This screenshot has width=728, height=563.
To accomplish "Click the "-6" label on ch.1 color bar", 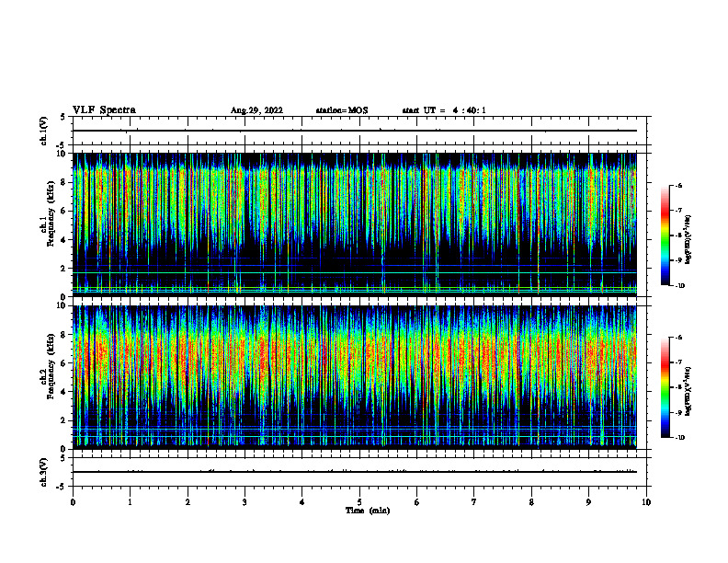I will tap(679, 185).
